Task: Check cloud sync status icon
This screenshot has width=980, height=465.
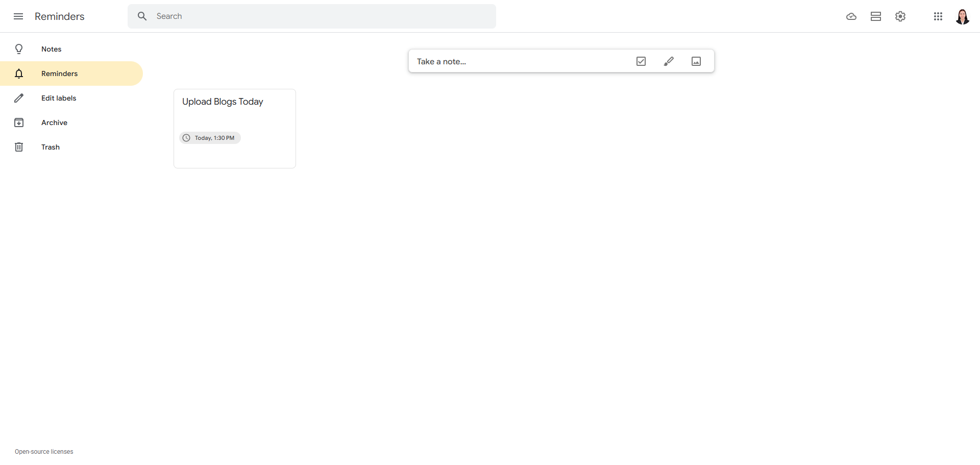Action: click(851, 16)
